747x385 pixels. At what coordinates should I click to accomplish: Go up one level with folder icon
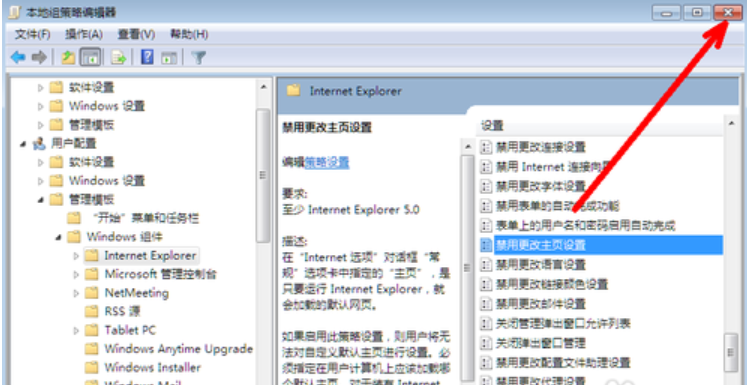[69, 58]
